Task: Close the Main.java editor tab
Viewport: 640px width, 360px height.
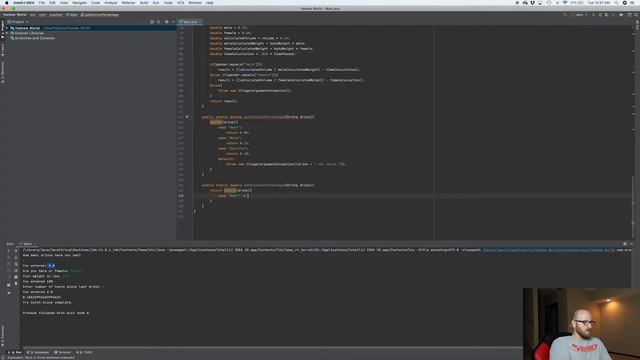Action: point(200,22)
